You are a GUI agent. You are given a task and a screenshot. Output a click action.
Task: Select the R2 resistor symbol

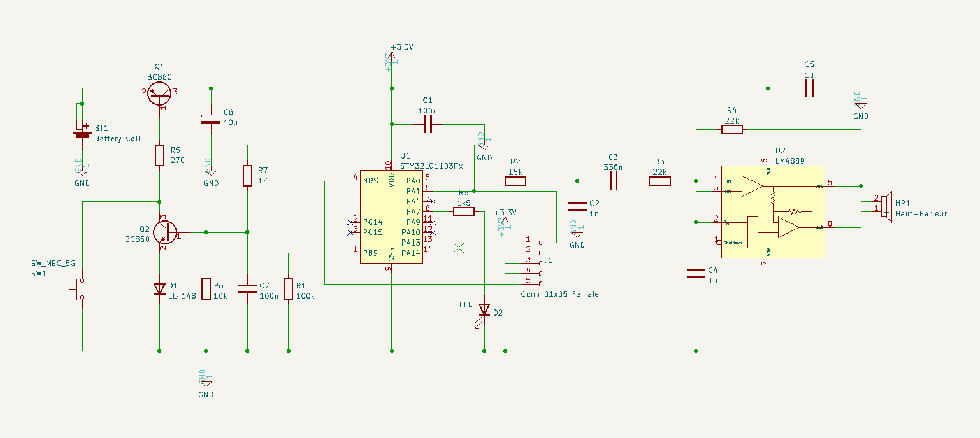[x=515, y=181]
